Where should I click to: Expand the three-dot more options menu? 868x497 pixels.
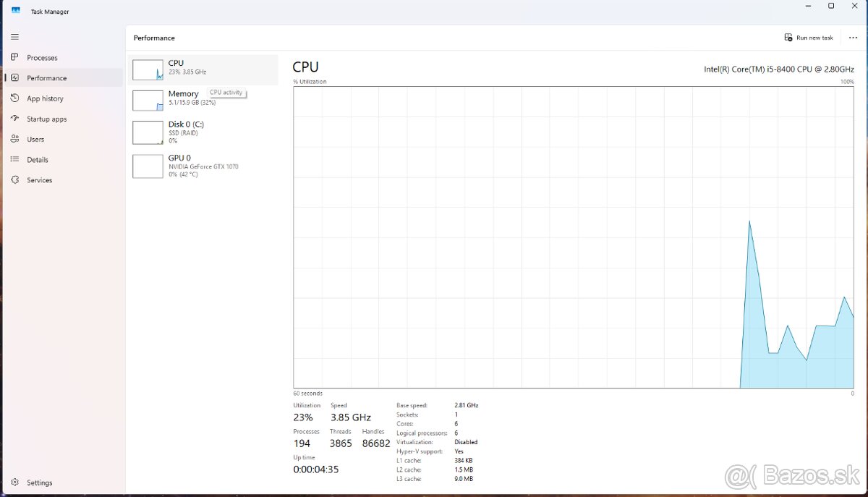tap(853, 38)
